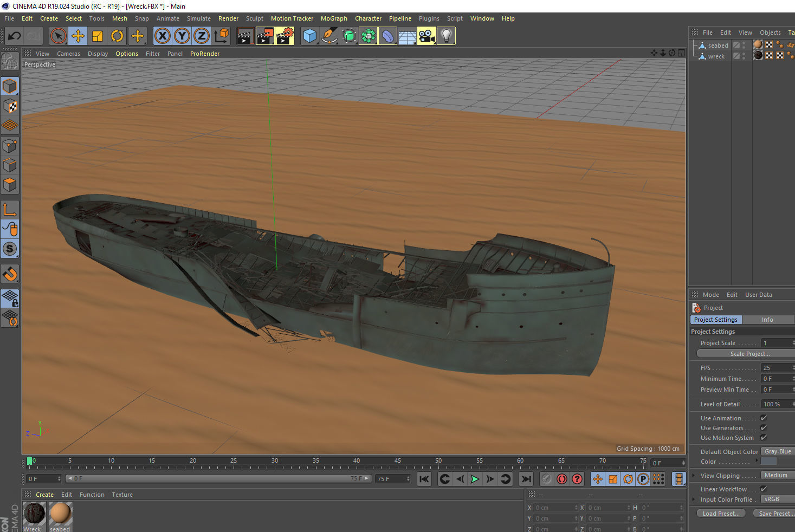The width and height of the screenshot is (795, 532).
Task: Select the Live Selection tool
Action: coord(59,36)
